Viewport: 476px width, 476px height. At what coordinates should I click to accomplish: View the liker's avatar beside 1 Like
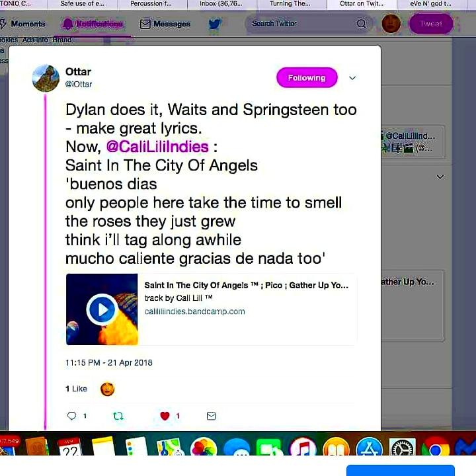[108, 389]
